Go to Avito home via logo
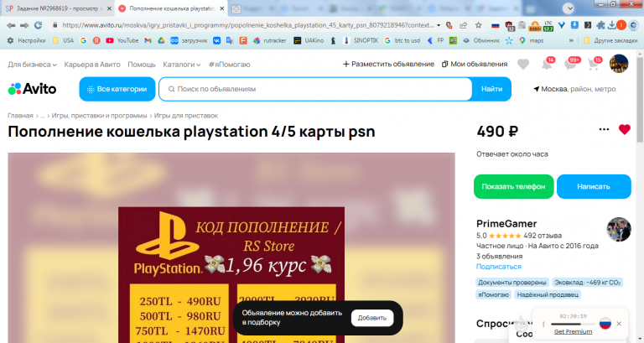The height and width of the screenshot is (343, 644). [x=32, y=89]
